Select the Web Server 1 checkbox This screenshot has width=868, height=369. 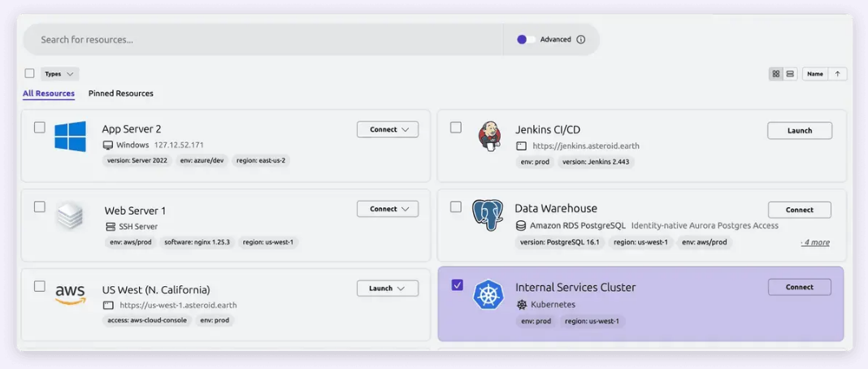[x=40, y=207]
